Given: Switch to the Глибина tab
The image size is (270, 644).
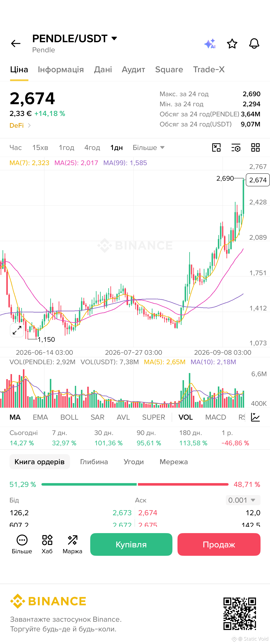Looking at the screenshot, I should pyautogui.click(x=94, y=462).
